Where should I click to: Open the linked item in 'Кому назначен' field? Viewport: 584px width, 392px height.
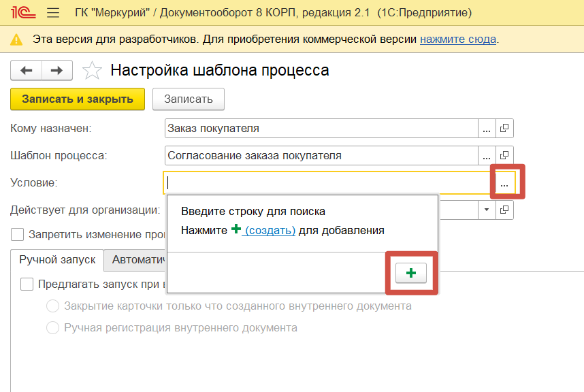(504, 128)
